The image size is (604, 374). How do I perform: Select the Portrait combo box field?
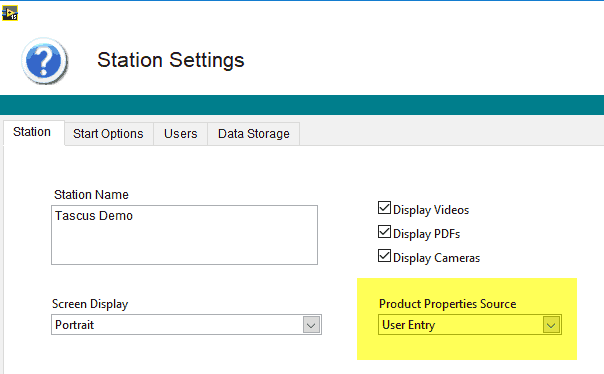186,325
